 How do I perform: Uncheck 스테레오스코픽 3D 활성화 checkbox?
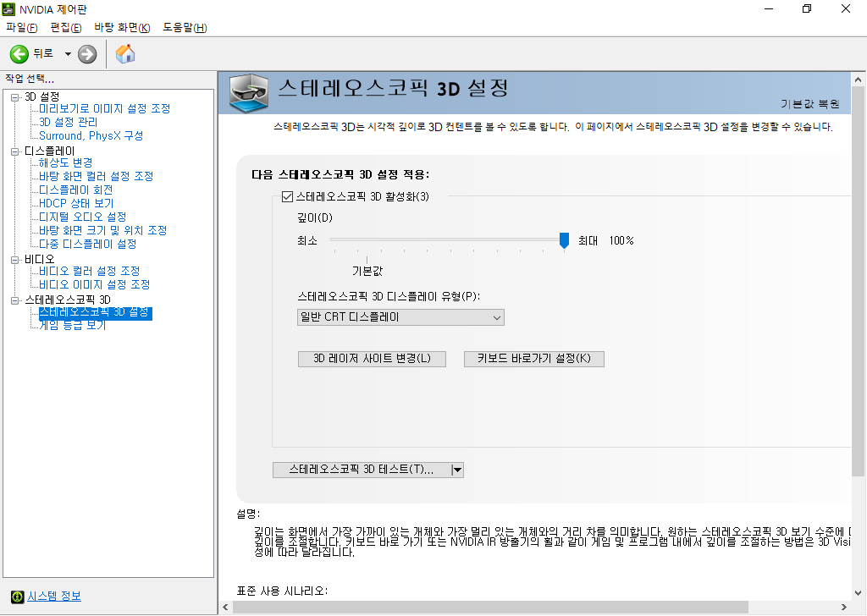[x=287, y=196]
